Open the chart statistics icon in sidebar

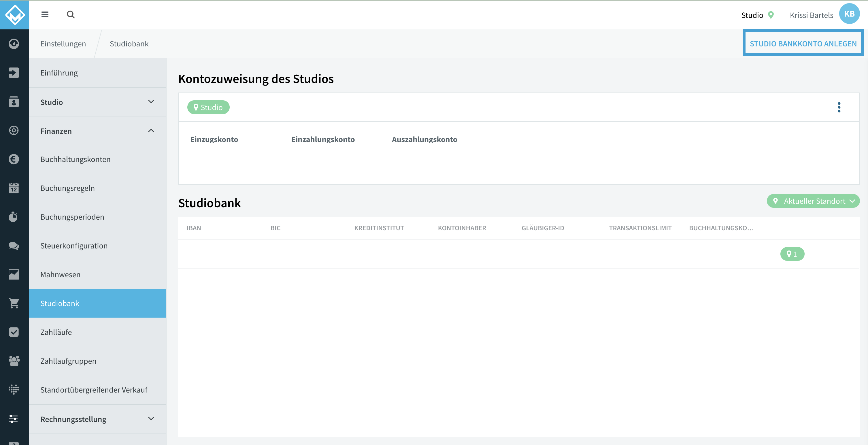[14, 274]
